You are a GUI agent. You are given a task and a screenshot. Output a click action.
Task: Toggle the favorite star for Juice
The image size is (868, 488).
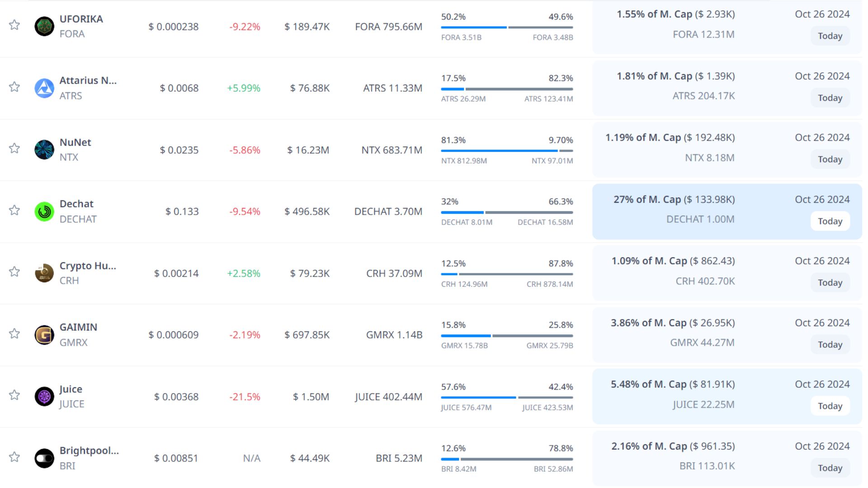click(x=14, y=395)
